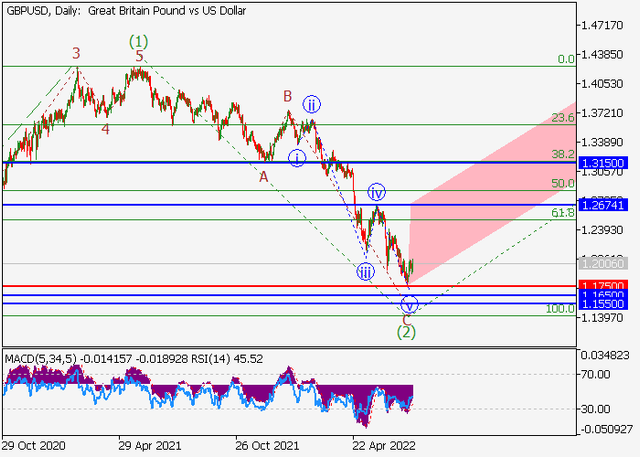Click the 1.37210 price axis value
Screen dimensions: 640x457
point(602,113)
